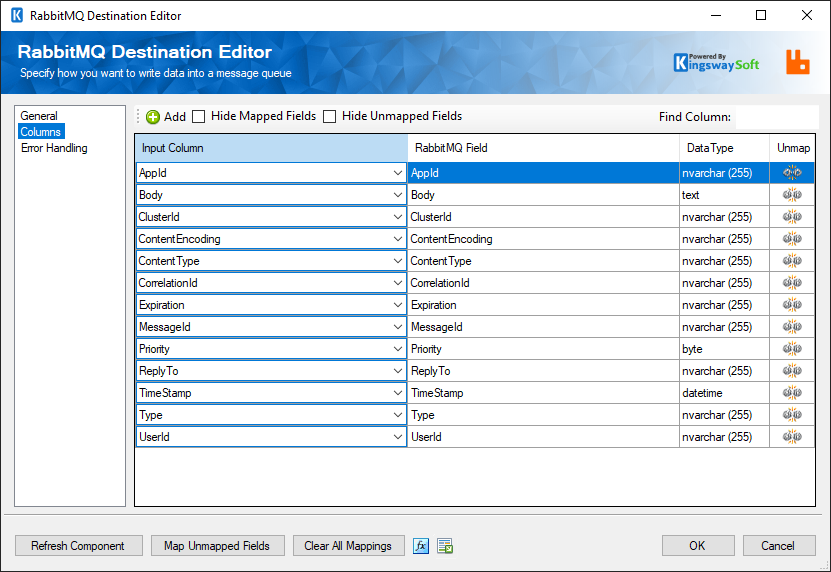Maximize the editor window

pos(761,15)
